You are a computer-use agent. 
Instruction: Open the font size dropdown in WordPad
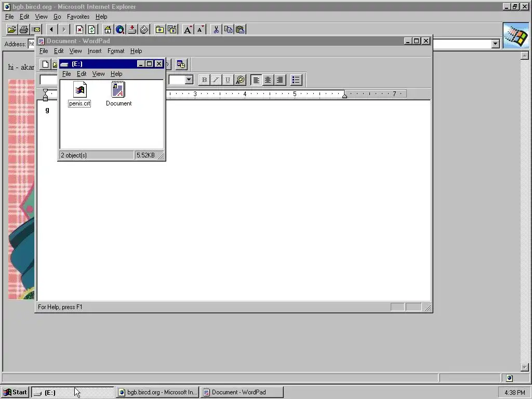click(189, 80)
